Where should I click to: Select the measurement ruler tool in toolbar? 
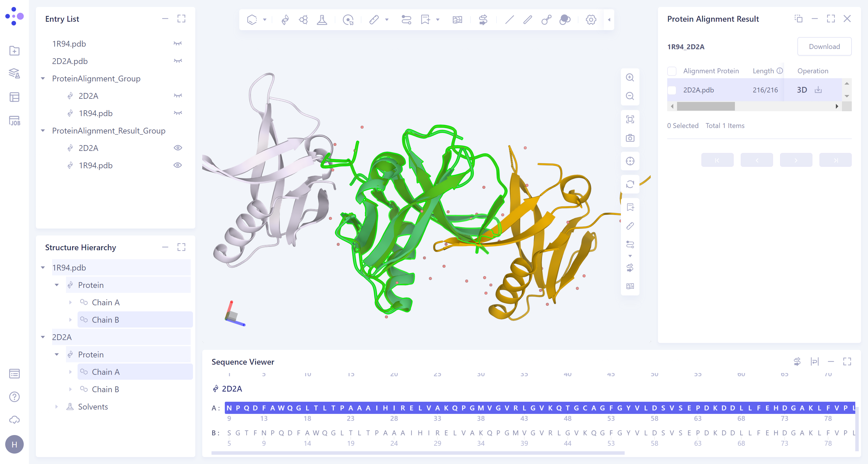[x=374, y=20]
